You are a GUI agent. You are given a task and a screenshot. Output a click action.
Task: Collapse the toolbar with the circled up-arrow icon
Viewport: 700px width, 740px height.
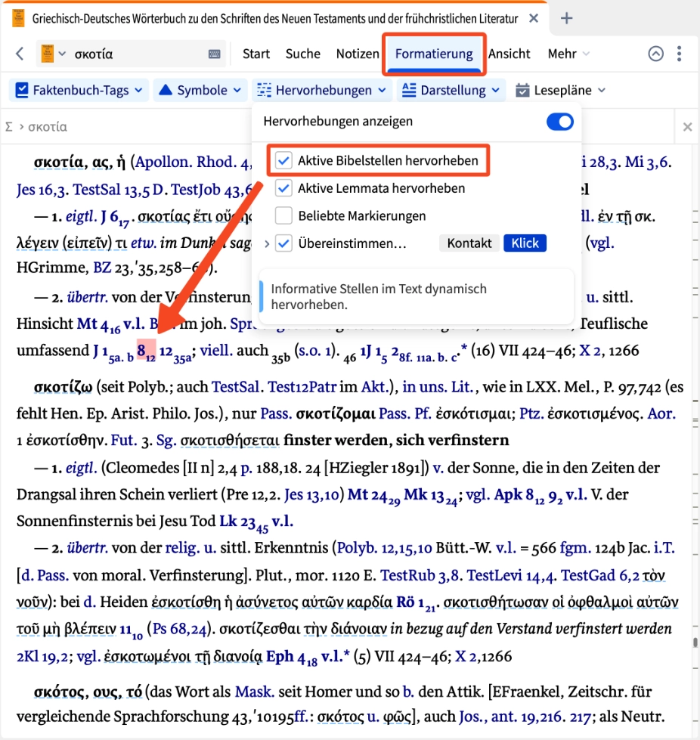tap(655, 54)
